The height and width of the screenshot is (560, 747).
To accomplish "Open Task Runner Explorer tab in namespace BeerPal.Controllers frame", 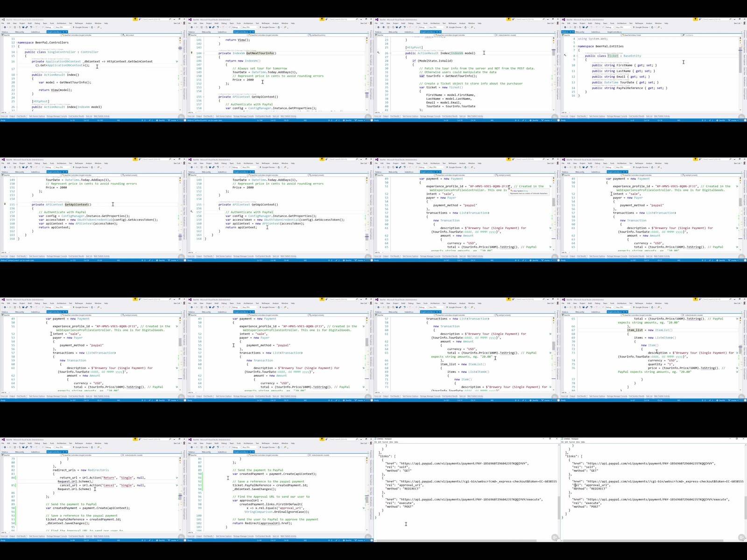I will (37, 116).
